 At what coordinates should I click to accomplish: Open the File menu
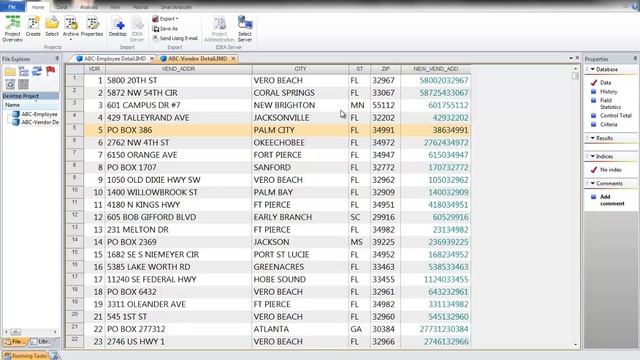[12, 7]
